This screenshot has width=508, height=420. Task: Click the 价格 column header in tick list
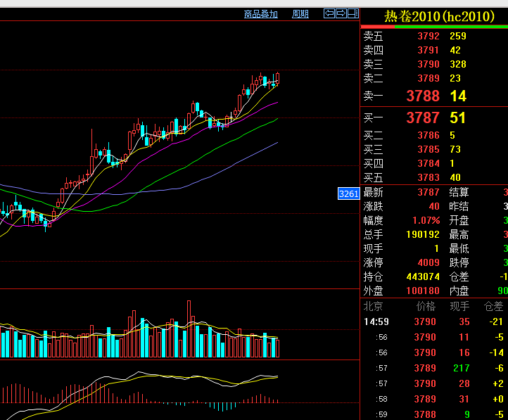[426, 307]
